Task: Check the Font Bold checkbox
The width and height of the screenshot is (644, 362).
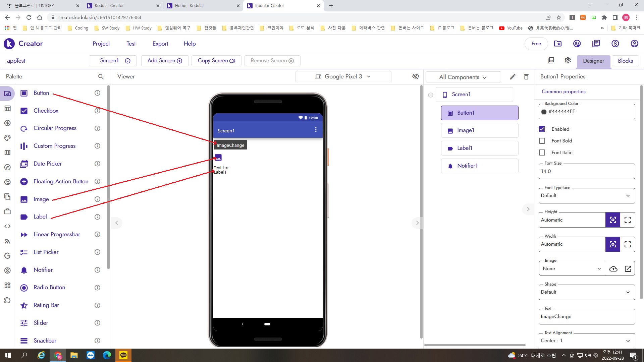Action: coord(542,141)
